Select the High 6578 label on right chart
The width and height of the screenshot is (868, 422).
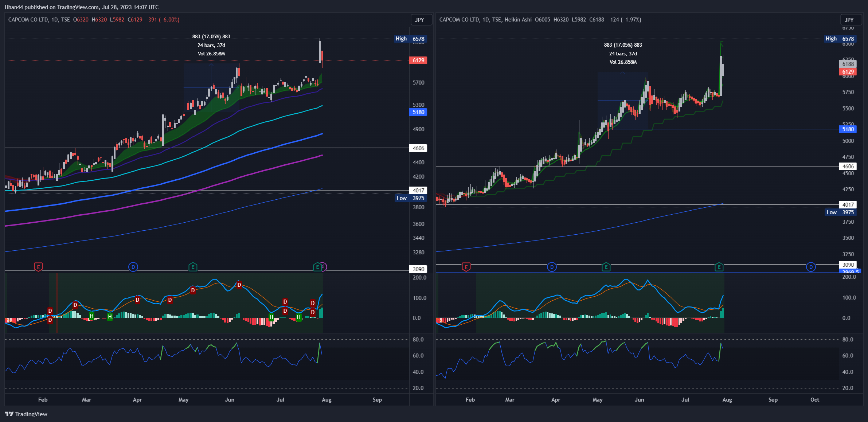point(840,39)
